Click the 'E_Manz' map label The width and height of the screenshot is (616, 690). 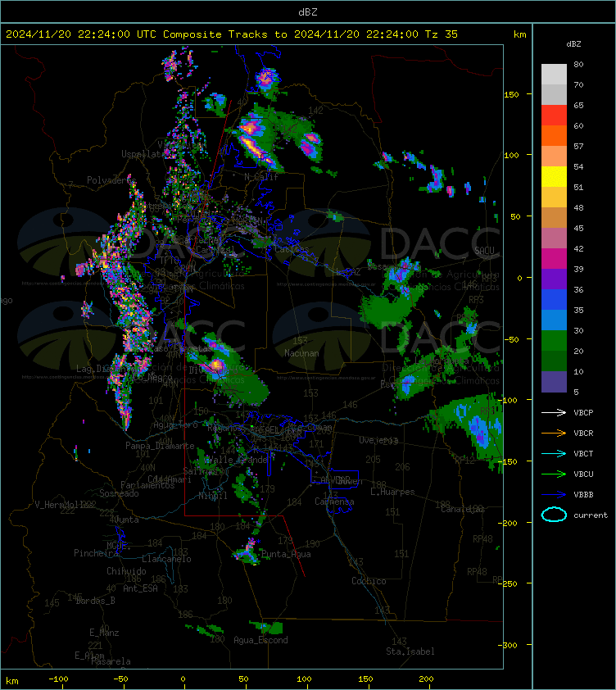pos(104,633)
